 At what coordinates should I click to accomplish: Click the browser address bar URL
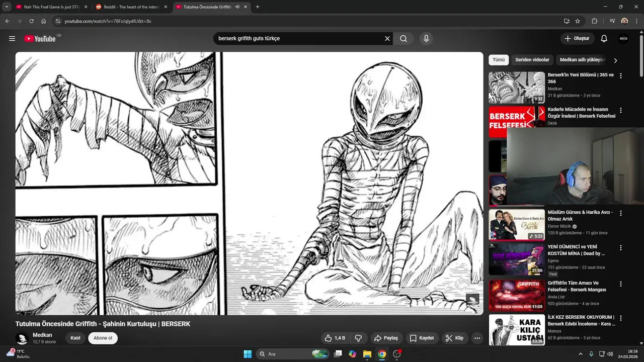[108, 21]
